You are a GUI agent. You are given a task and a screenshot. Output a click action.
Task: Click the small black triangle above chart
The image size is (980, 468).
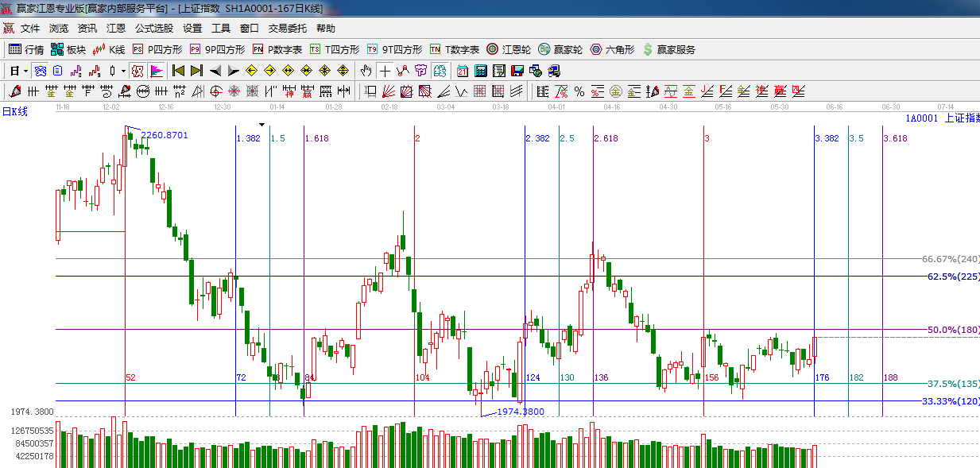261,124
